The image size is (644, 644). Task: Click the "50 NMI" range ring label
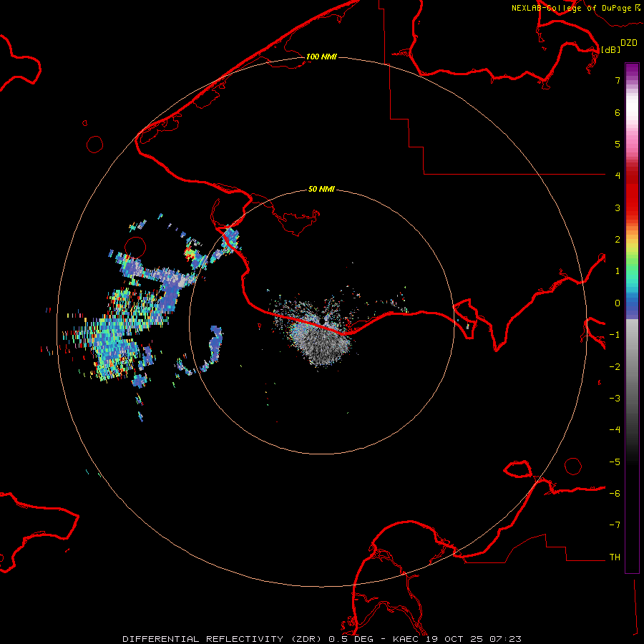pyautogui.click(x=321, y=189)
